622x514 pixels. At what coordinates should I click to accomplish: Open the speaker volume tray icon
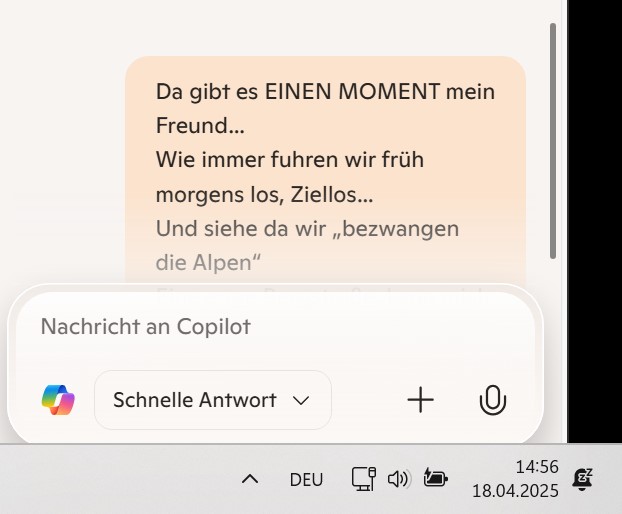click(399, 479)
